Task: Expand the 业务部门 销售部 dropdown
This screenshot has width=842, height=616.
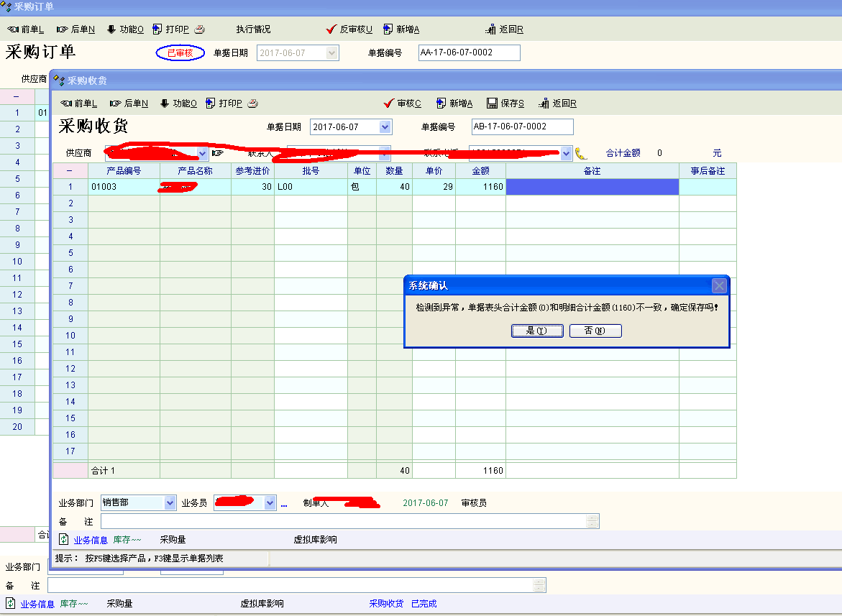Action: 170,503
